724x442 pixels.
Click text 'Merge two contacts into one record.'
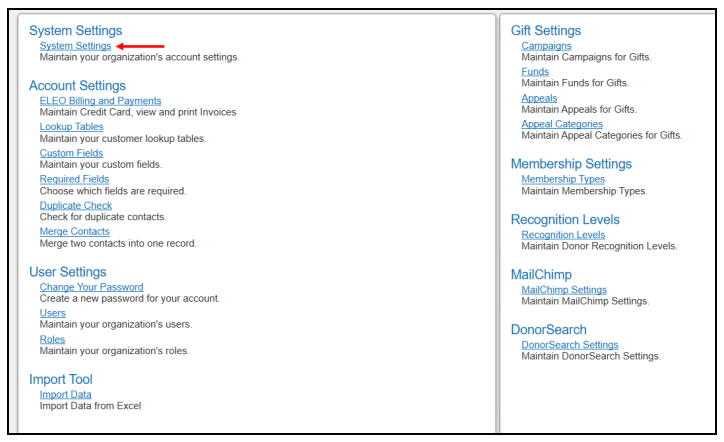pos(118,243)
